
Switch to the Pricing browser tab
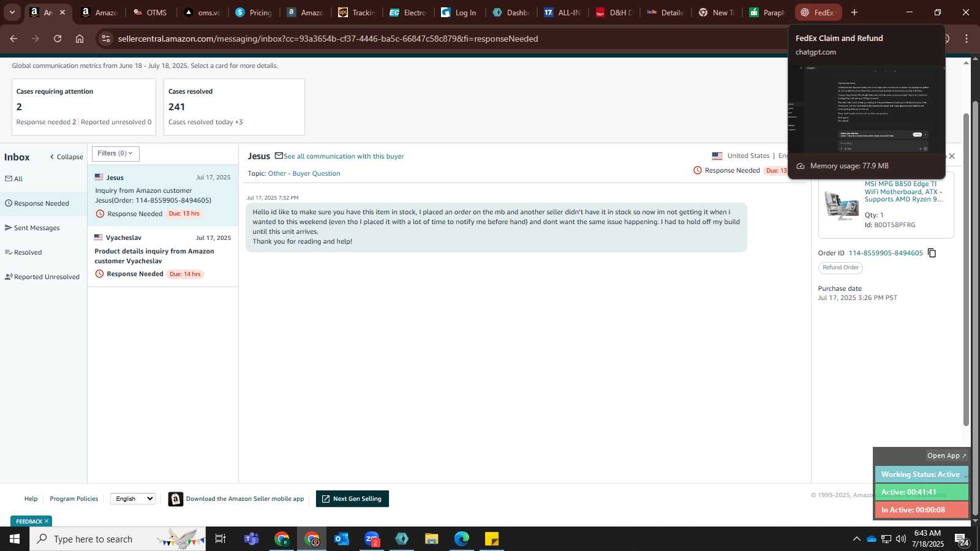point(254,12)
